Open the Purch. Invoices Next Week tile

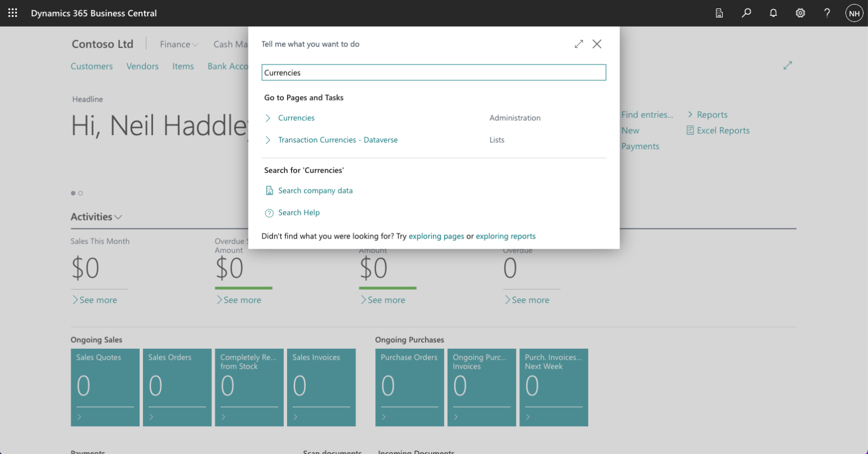(554, 387)
